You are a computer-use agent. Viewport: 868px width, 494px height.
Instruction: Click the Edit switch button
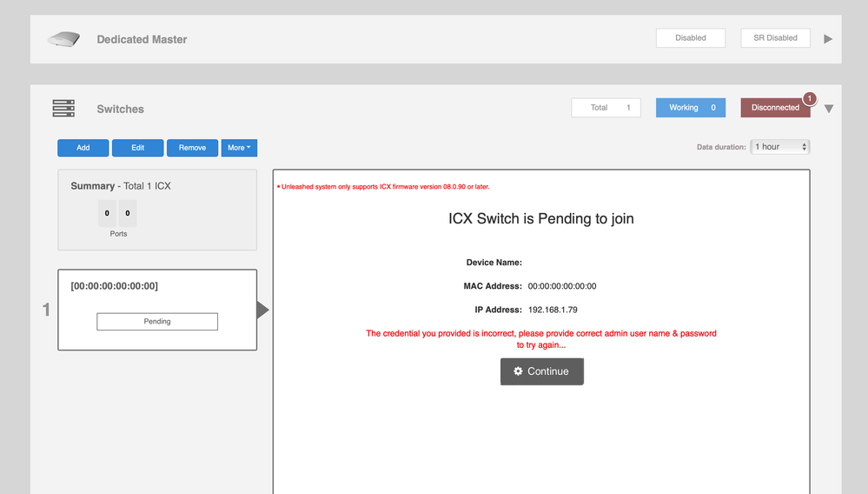137,148
